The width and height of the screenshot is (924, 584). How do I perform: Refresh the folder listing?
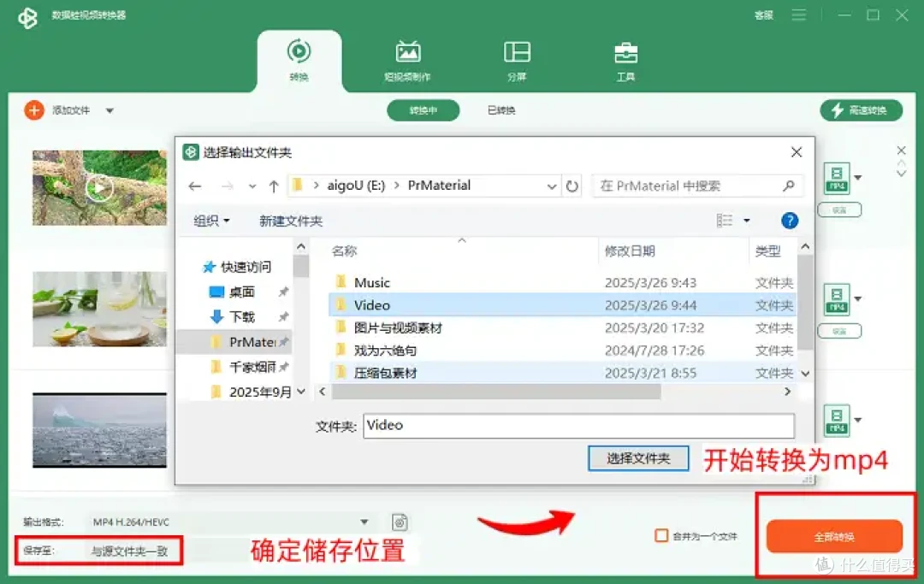click(x=572, y=186)
